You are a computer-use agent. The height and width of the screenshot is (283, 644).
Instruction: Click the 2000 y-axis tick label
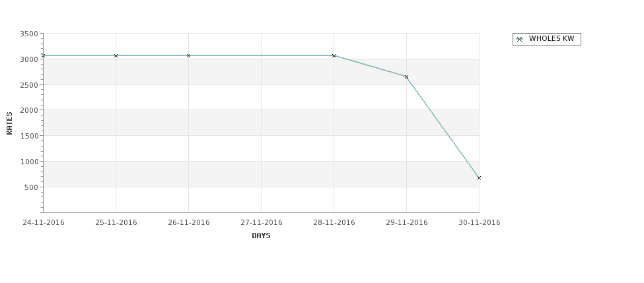click(29, 110)
